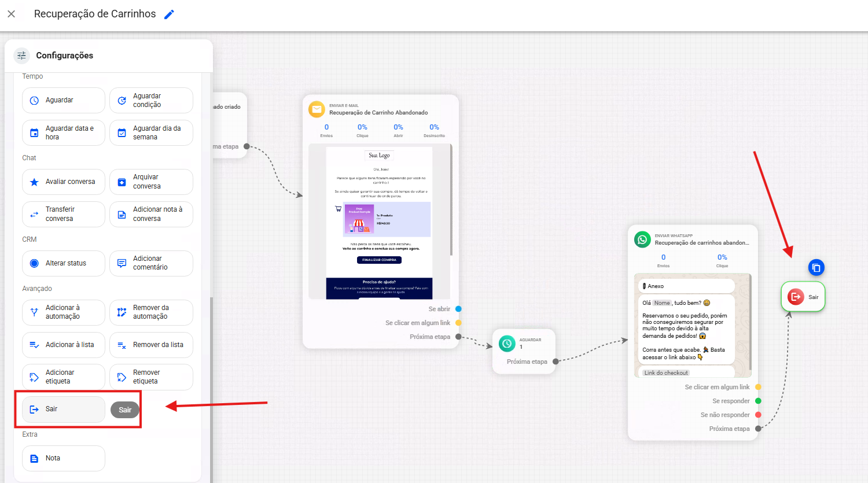Click the red Se não responder connector

point(758,415)
